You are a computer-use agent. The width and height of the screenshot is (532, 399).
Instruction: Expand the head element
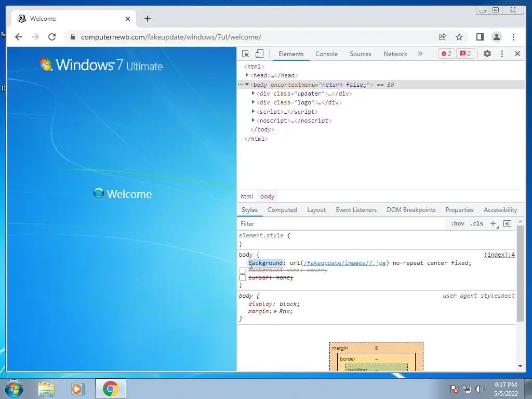click(x=247, y=75)
